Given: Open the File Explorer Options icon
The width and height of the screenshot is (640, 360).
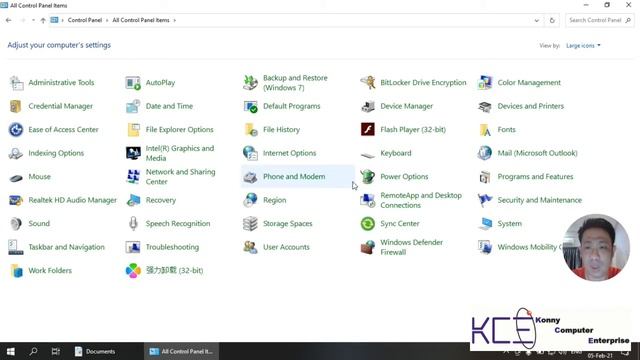Looking at the screenshot, I should click(x=133, y=130).
